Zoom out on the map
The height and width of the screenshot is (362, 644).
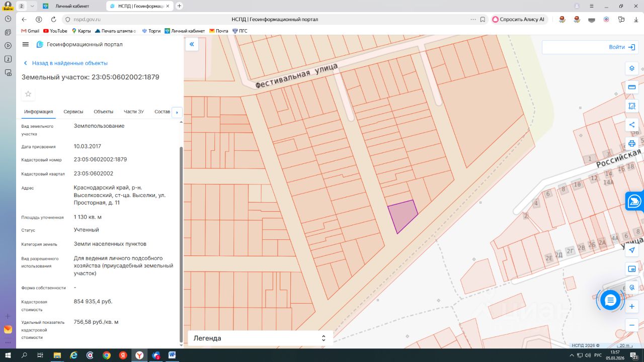coord(632,324)
